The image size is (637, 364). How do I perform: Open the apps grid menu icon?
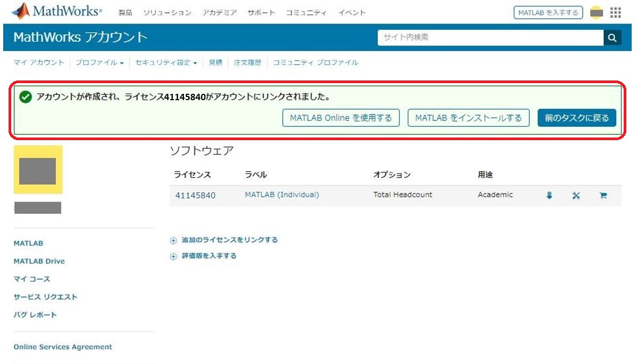(616, 13)
